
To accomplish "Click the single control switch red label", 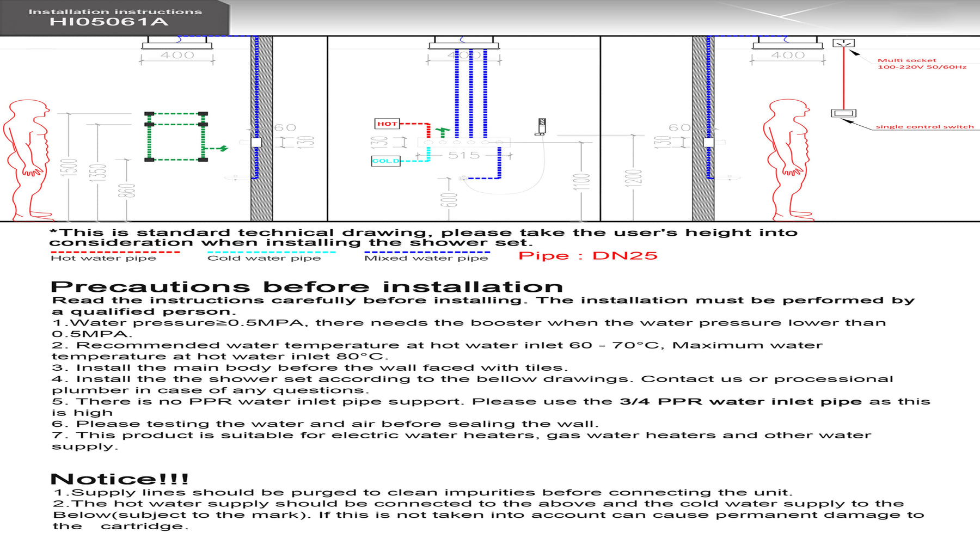I will point(924,127).
